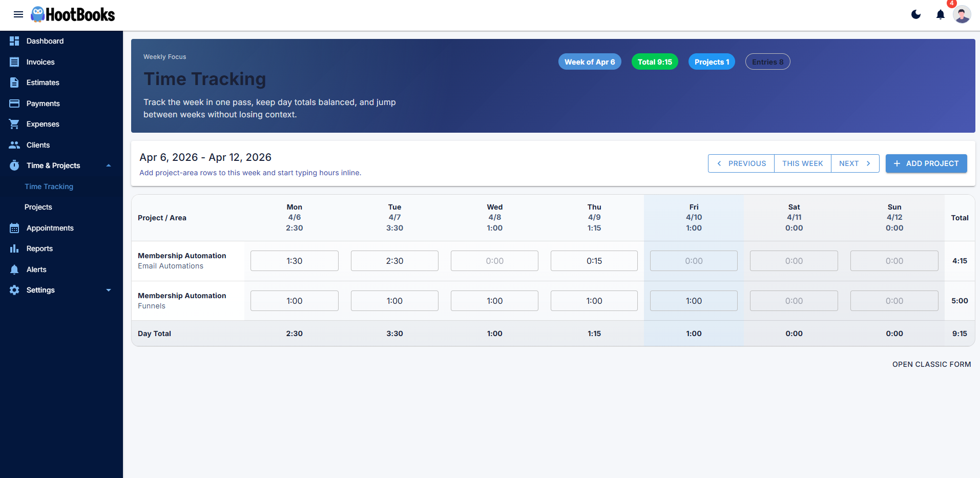Edit Email Automations Wednesday hours field
Image resolution: width=980 pixels, height=478 pixels.
pyautogui.click(x=494, y=261)
